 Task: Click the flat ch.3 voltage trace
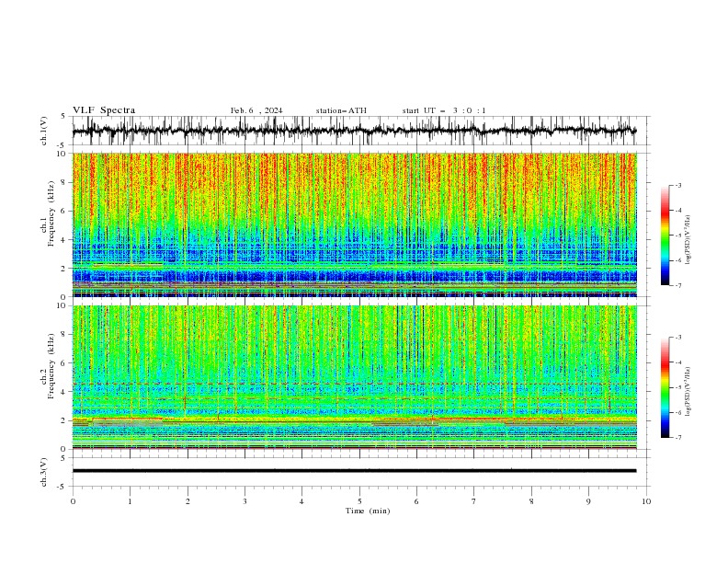(354, 471)
